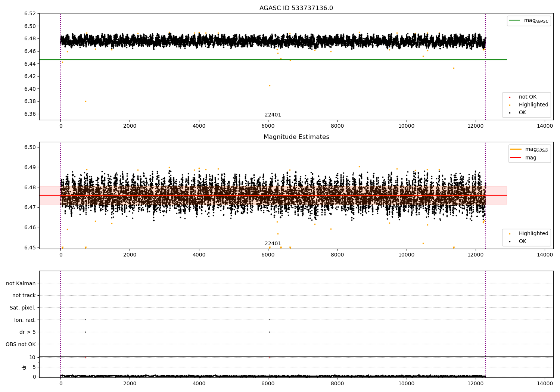560x392 pixels.
Task: Click the 'Sat. pixel.' row label
Action: click(x=23, y=308)
